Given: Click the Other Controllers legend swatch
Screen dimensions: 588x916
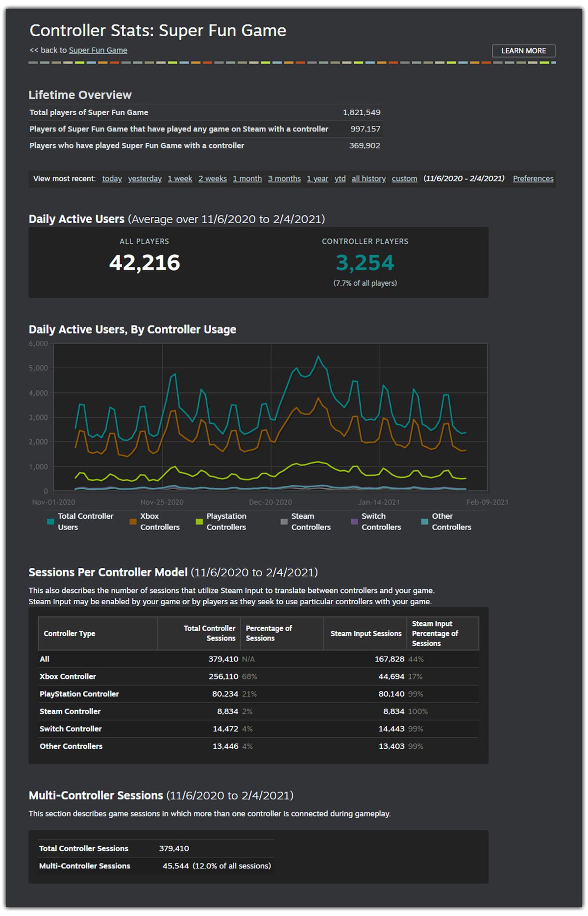Looking at the screenshot, I should [424, 522].
